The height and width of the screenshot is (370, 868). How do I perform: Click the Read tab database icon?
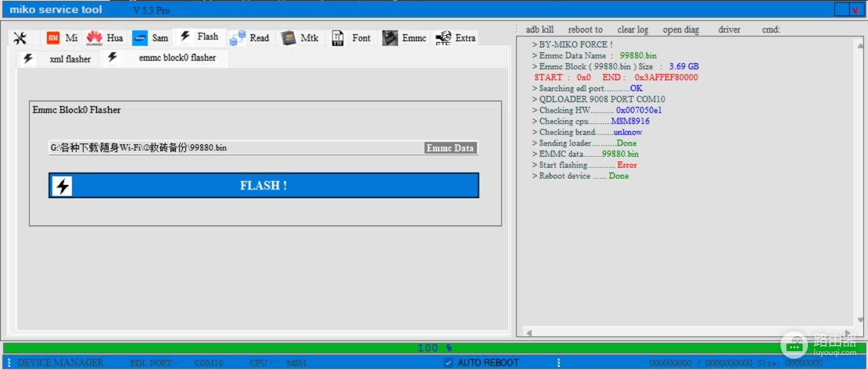[x=238, y=38]
